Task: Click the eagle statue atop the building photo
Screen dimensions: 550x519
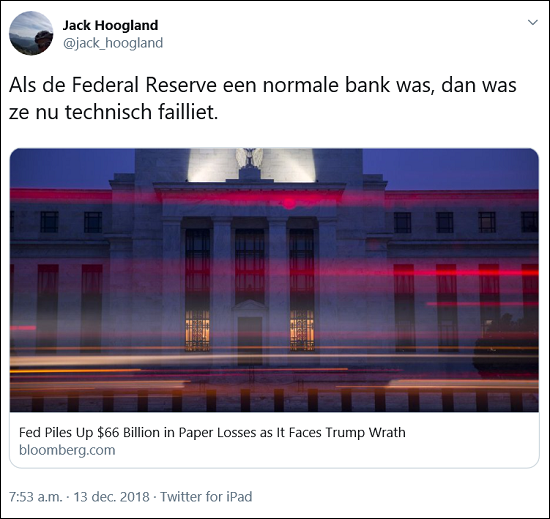Action: 249,158
